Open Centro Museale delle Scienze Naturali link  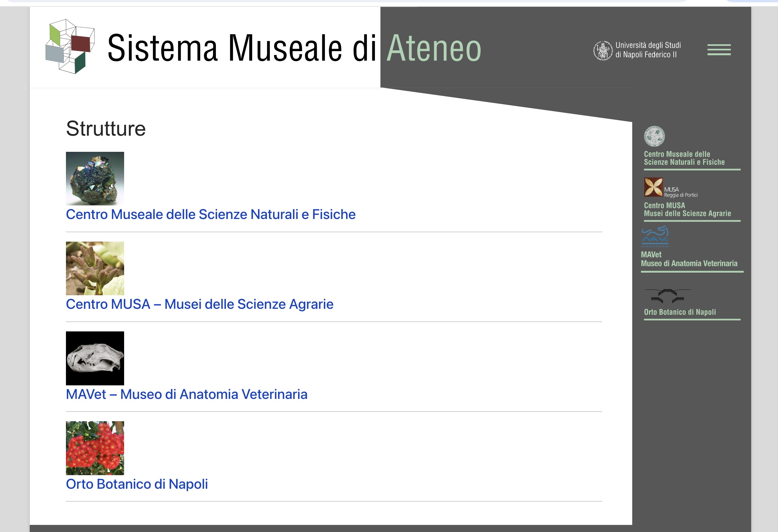click(210, 214)
